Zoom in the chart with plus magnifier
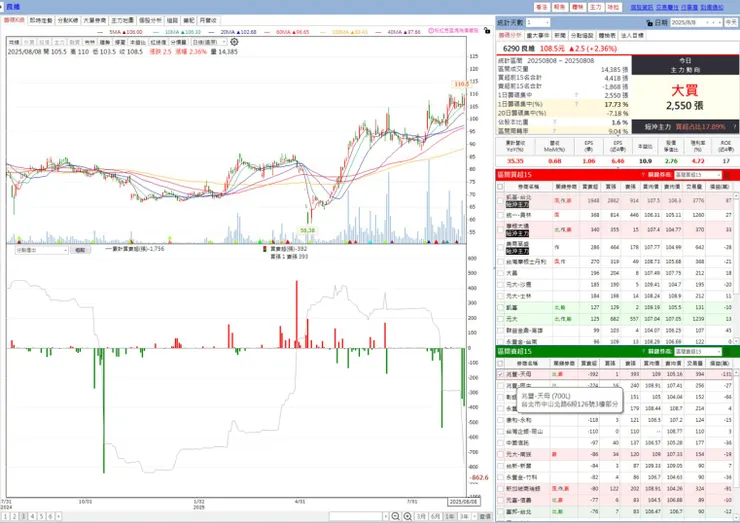The image size is (740, 523). pos(407,516)
